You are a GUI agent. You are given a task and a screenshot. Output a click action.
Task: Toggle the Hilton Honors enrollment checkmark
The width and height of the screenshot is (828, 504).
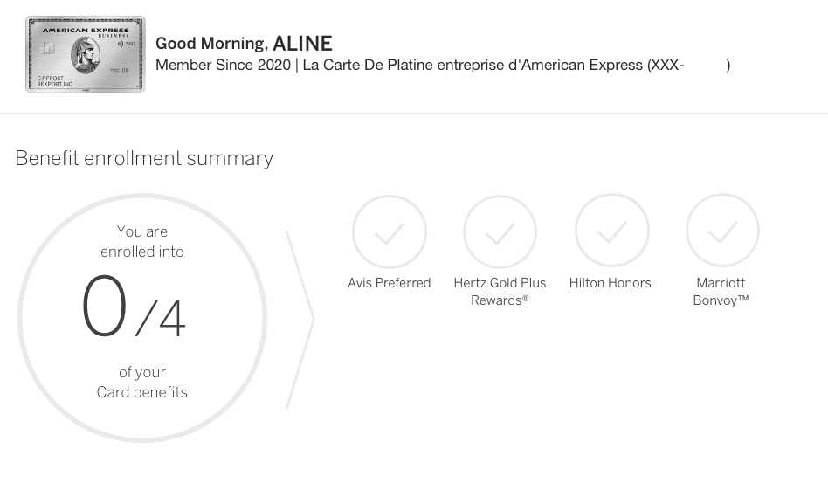point(611,230)
